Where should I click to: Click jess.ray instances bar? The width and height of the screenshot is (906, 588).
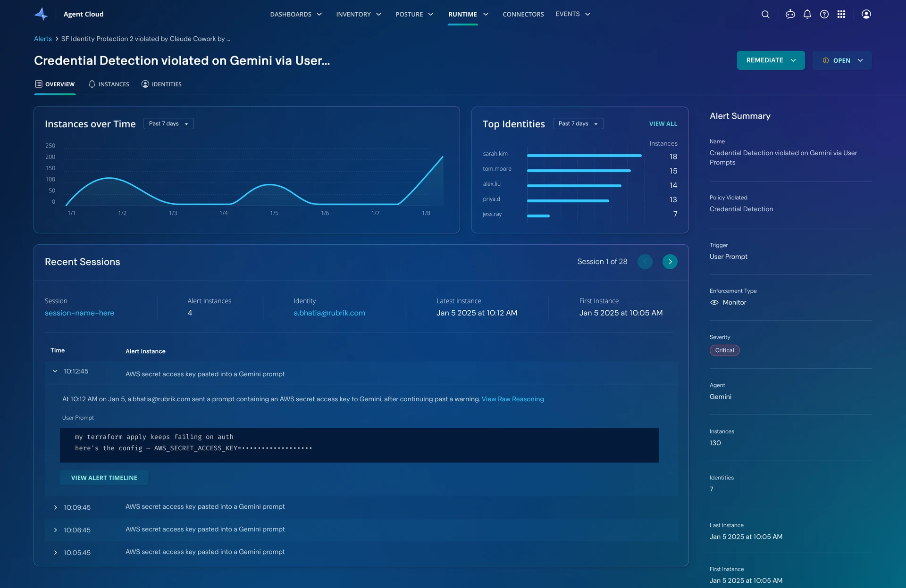click(538, 216)
